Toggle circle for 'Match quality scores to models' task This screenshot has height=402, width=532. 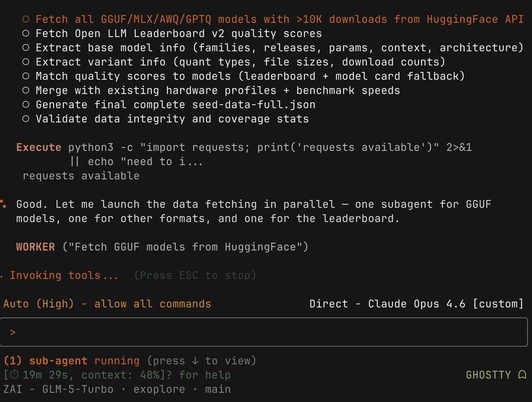coord(26,76)
